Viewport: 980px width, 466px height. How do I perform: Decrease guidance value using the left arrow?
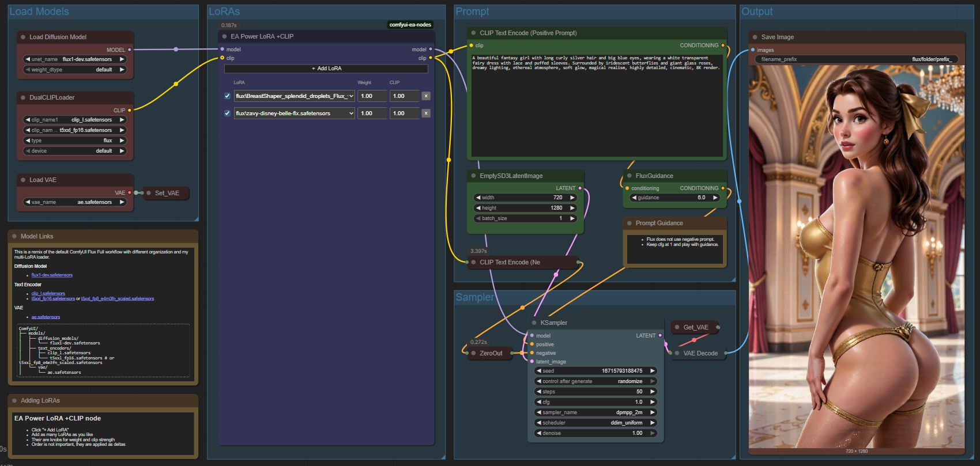(634, 198)
